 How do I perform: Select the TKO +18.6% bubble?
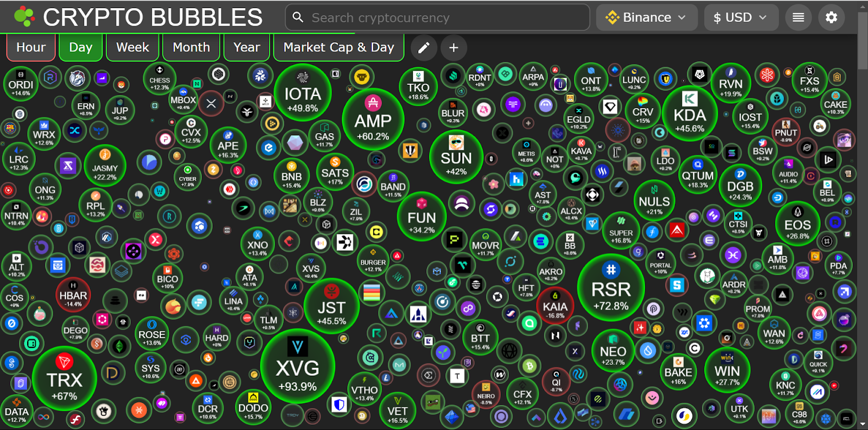click(x=418, y=86)
